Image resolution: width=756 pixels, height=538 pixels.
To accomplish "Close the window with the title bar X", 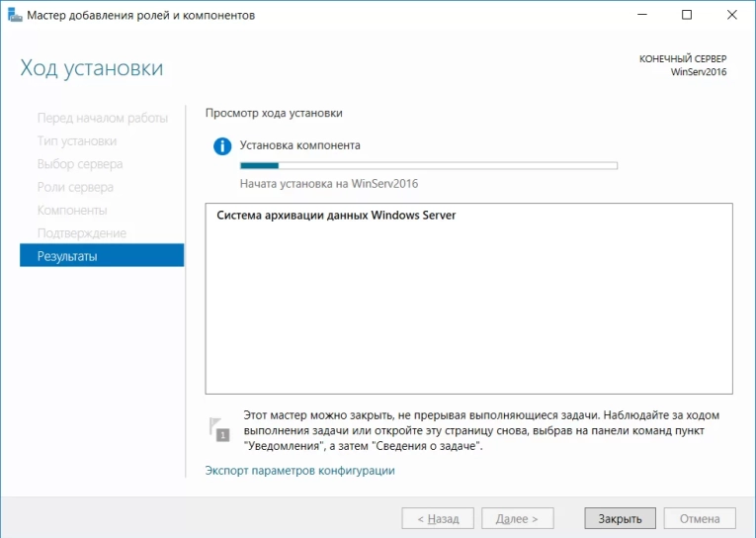I will click(x=732, y=16).
